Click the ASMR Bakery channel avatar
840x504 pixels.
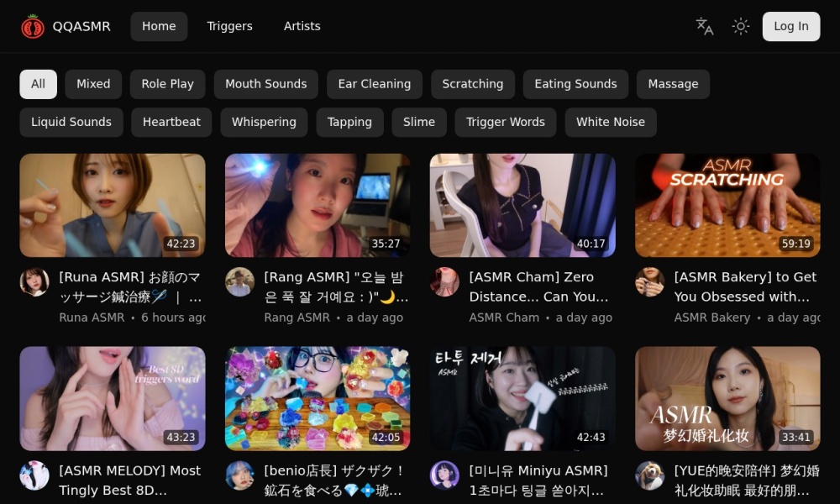click(650, 282)
